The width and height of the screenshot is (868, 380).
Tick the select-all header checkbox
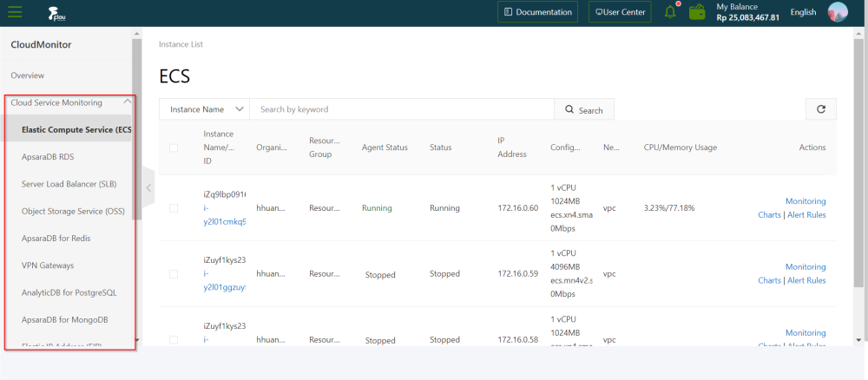click(174, 147)
